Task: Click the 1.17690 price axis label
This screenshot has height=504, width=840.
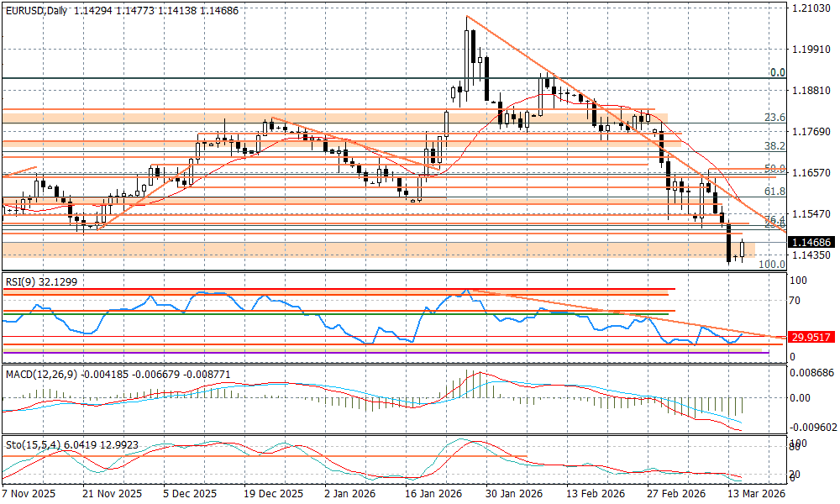Action: 811,131
